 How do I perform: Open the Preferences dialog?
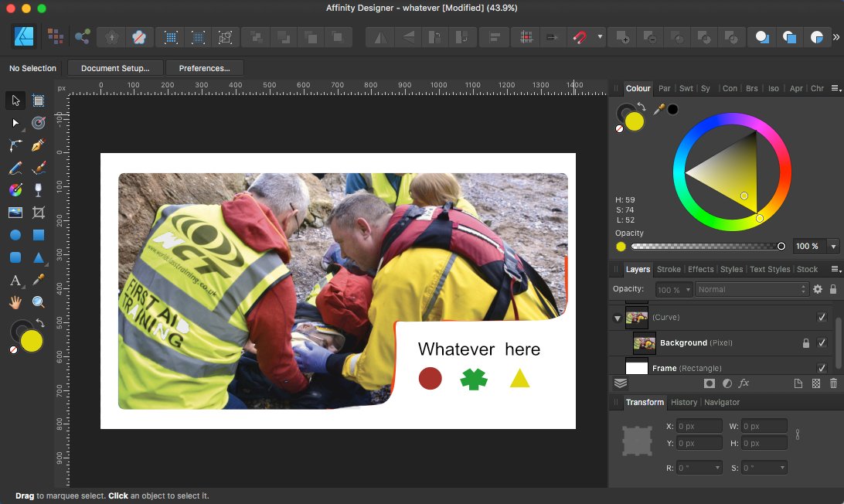click(x=204, y=67)
